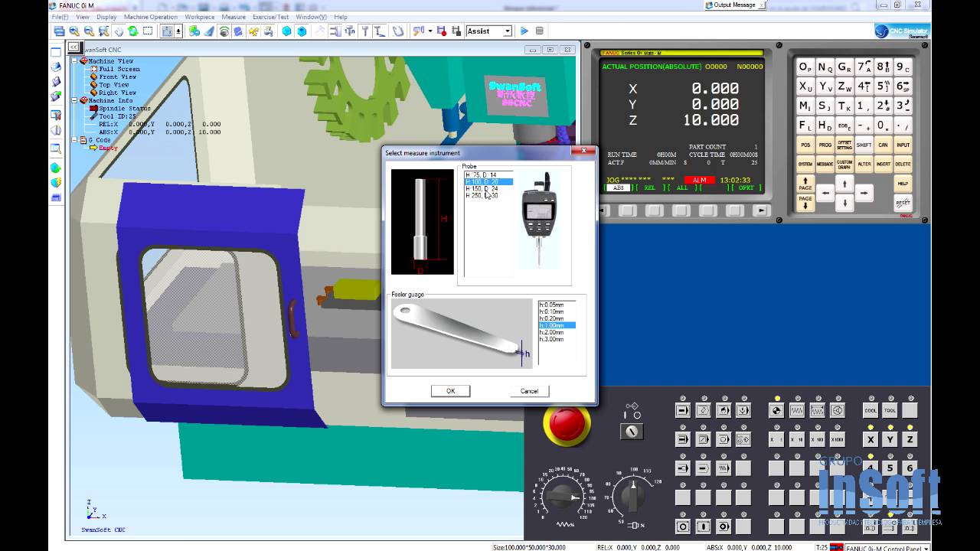Screen dimensions: 980x551
Task: Toggle the TOOL button on control panel
Action: (x=890, y=411)
